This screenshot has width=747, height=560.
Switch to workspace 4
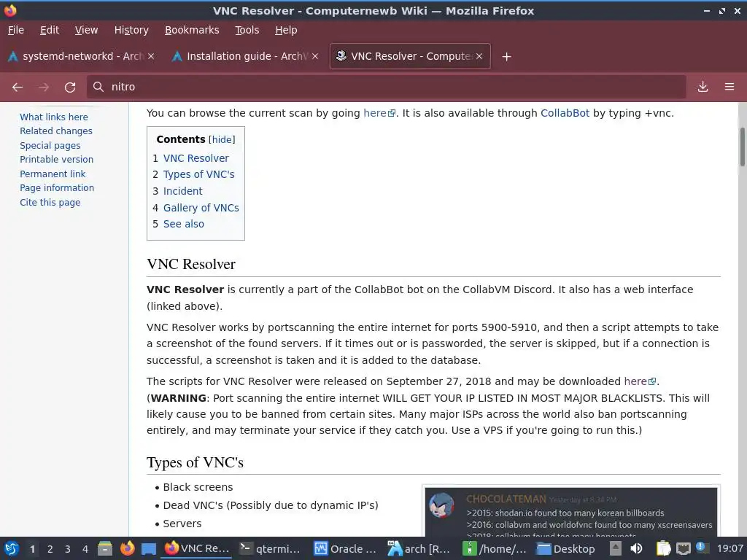[x=85, y=549]
